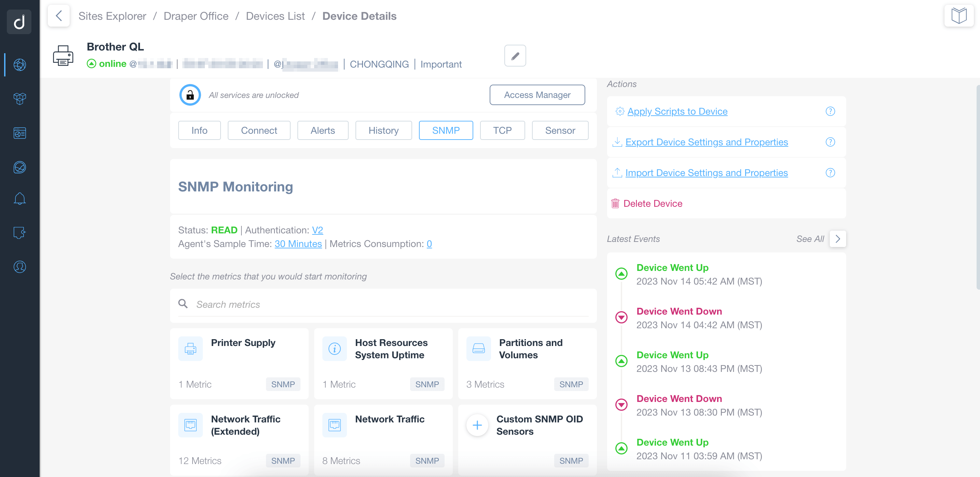Click the edit pencil icon for device
The width and height of the screenshot is (980, 477).
click(515, 56)
